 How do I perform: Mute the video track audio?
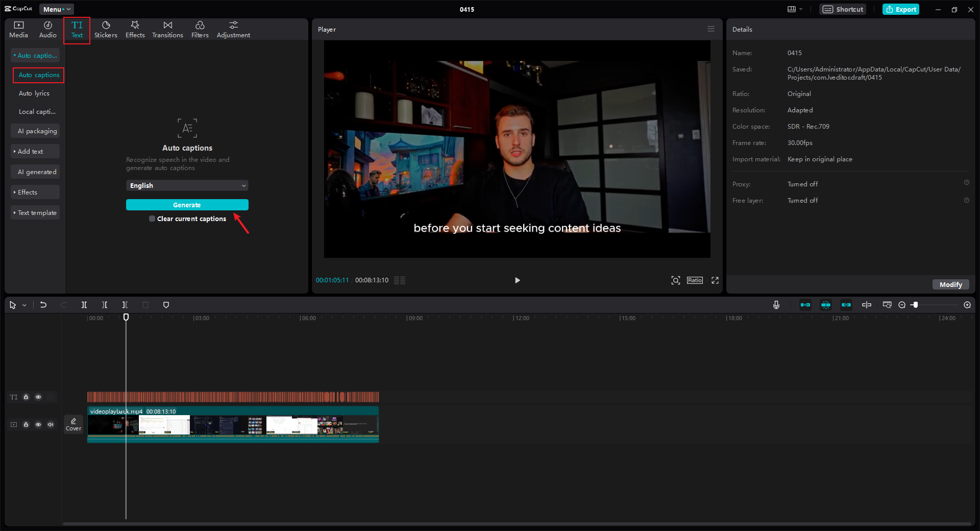[x=51, y=424]
